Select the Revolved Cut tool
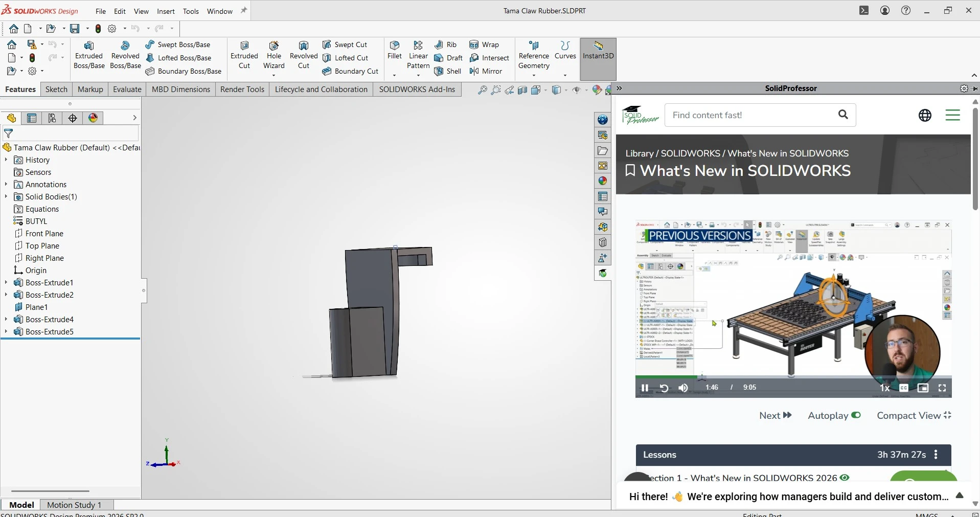 (304, 55)
